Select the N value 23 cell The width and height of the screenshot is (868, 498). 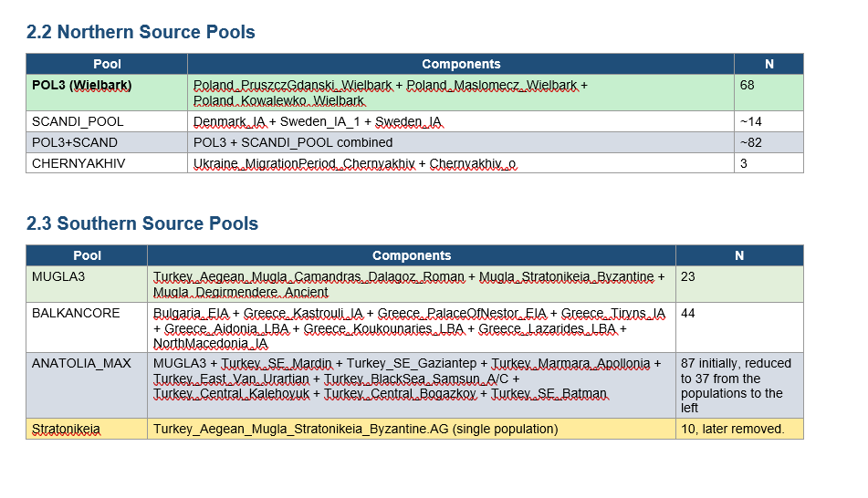click(x=688, y=277)
